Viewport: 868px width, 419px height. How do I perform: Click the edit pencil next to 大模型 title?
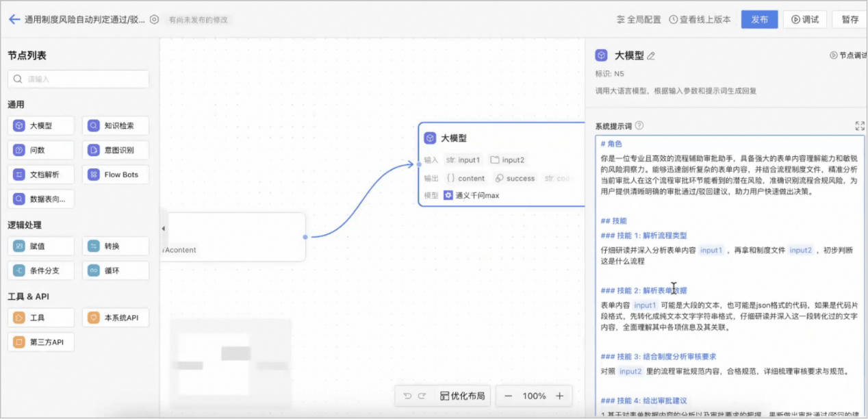point(651,56)
